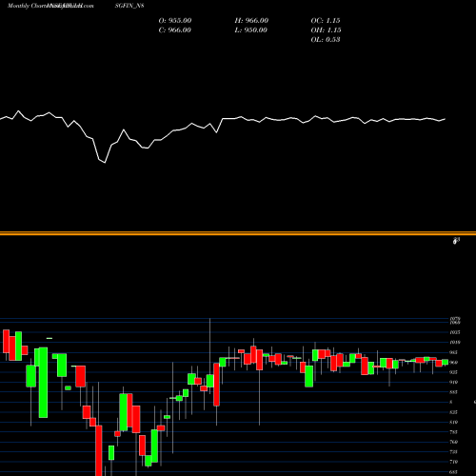The image size is (476, 476).
Task: Click the OC: 1.15 reading
Action: pos(326,21)
